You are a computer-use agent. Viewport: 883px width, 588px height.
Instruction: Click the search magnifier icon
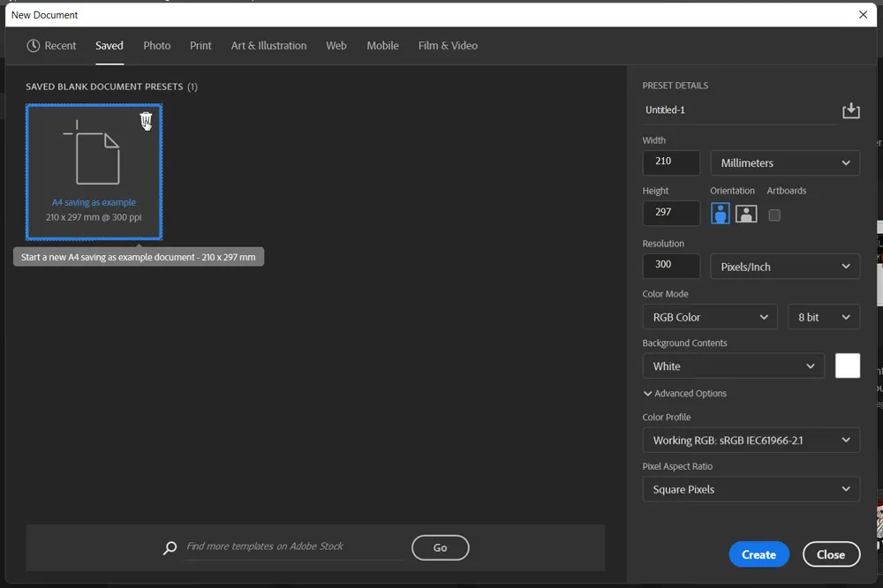[170, 548]
